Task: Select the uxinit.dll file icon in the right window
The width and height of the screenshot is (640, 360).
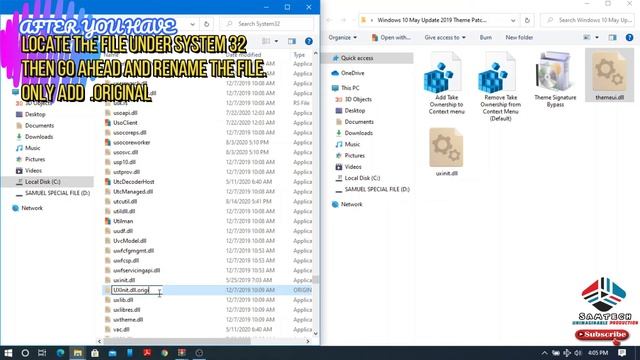Action: [446, 148]
